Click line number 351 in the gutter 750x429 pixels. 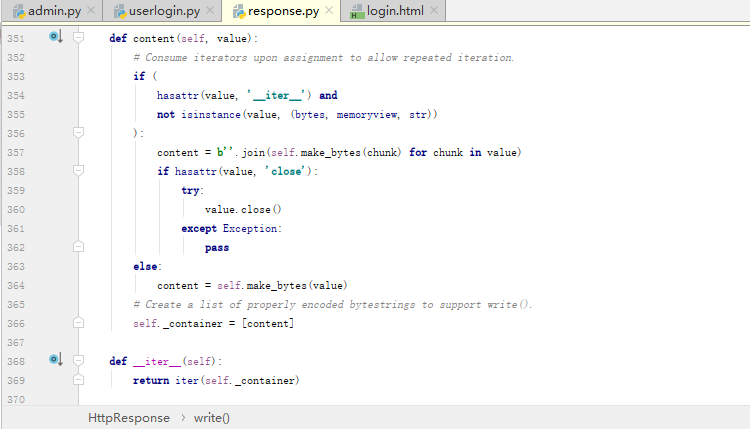(16, 38)
